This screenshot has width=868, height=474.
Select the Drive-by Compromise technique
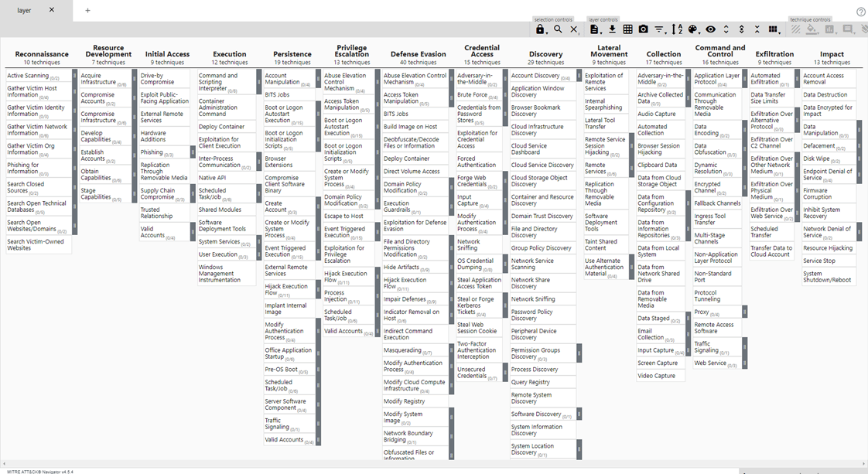pyautogui.click(x=157, y=79)
